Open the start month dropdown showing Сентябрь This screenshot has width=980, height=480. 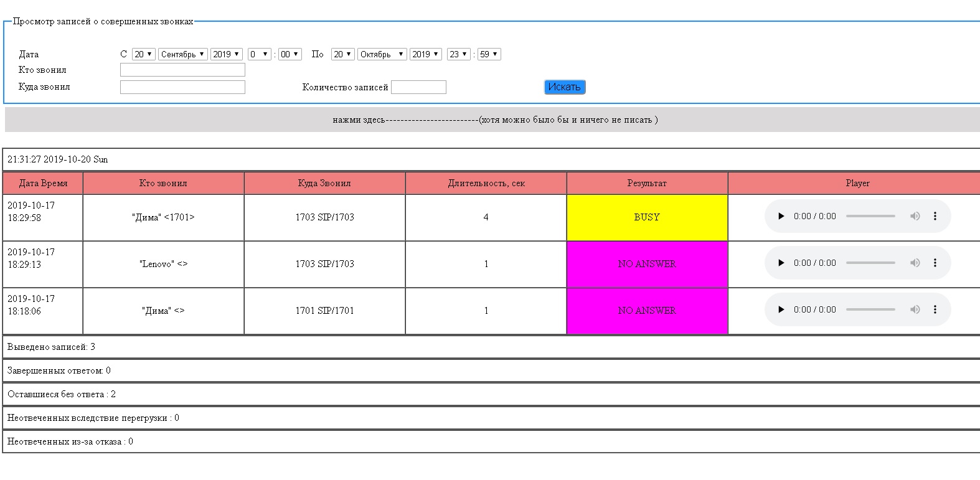[x=182, y=55]
